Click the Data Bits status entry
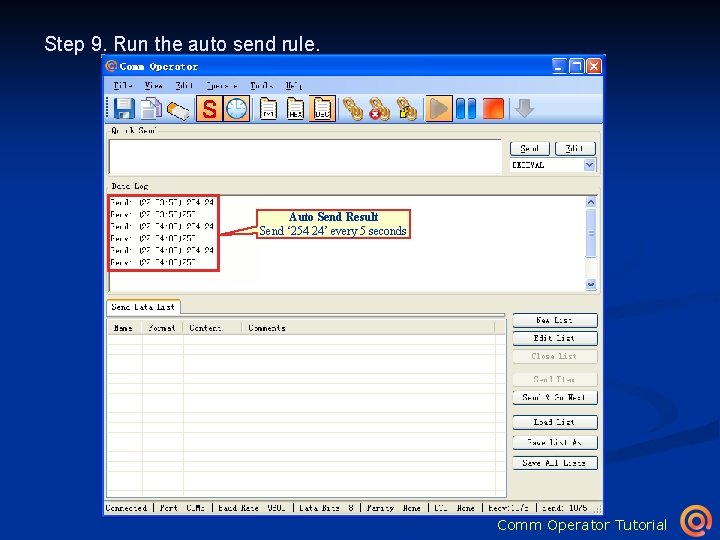 pyautogui.click(x=326, y=508)
